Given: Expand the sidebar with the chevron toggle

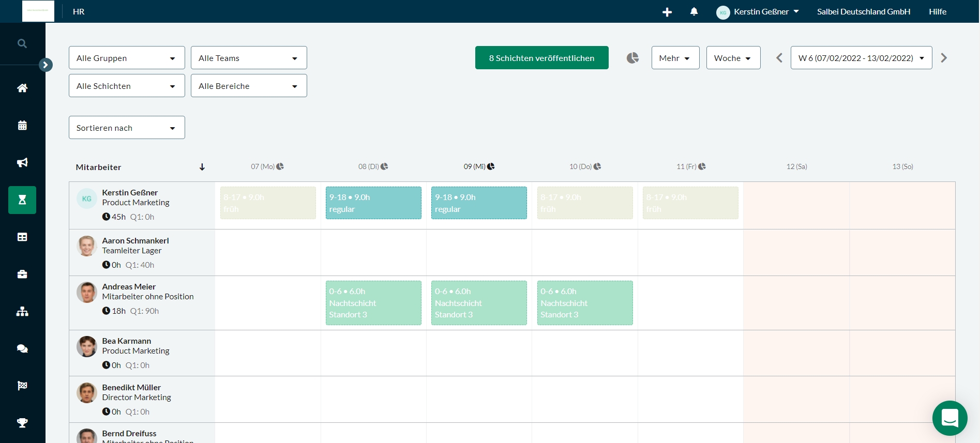Looking at the screenshot, I should 46,65.
